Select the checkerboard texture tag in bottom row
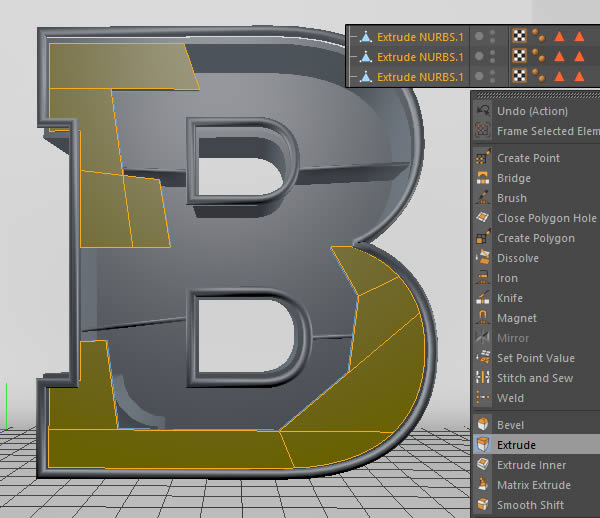 click(519, 76)
